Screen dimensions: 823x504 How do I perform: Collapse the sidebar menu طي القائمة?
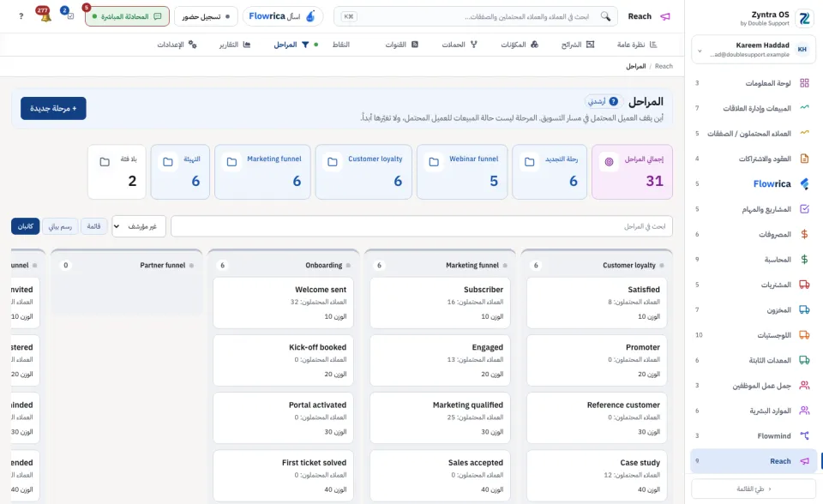[x=754, y=489]
